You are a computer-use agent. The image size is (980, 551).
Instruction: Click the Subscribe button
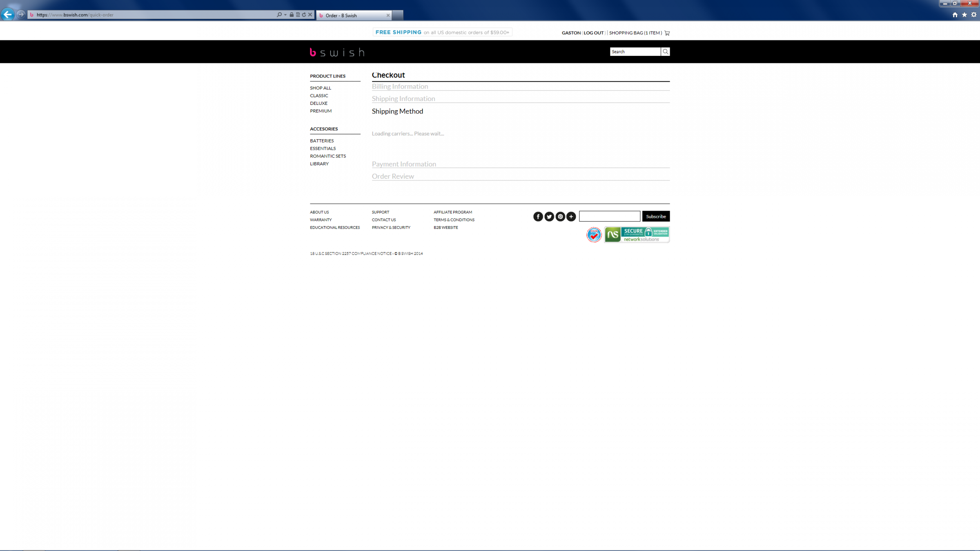point(656,216)
